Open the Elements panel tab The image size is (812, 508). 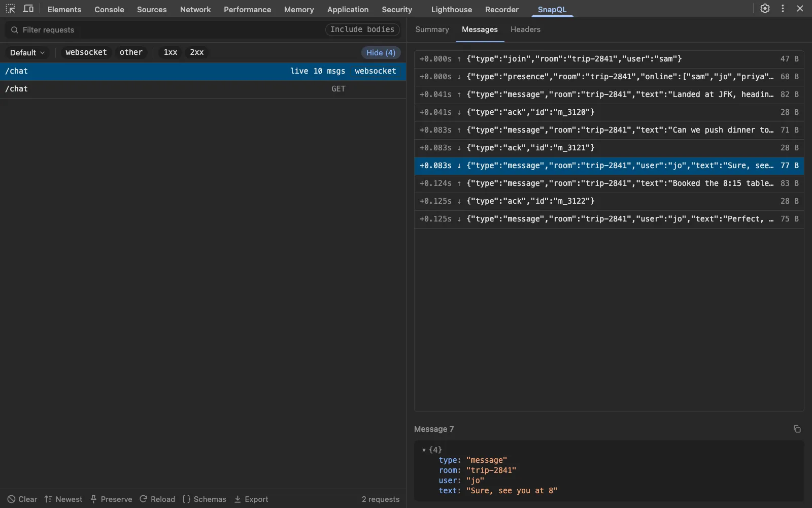pyautogui.click(x=64, y=9)
